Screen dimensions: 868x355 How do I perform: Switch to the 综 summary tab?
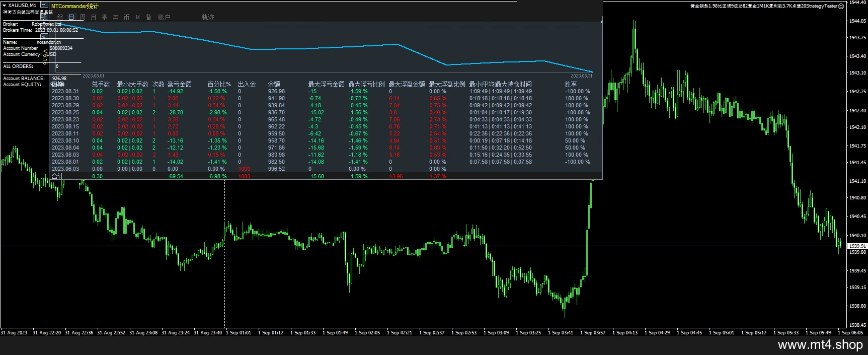tap(60, 17)
